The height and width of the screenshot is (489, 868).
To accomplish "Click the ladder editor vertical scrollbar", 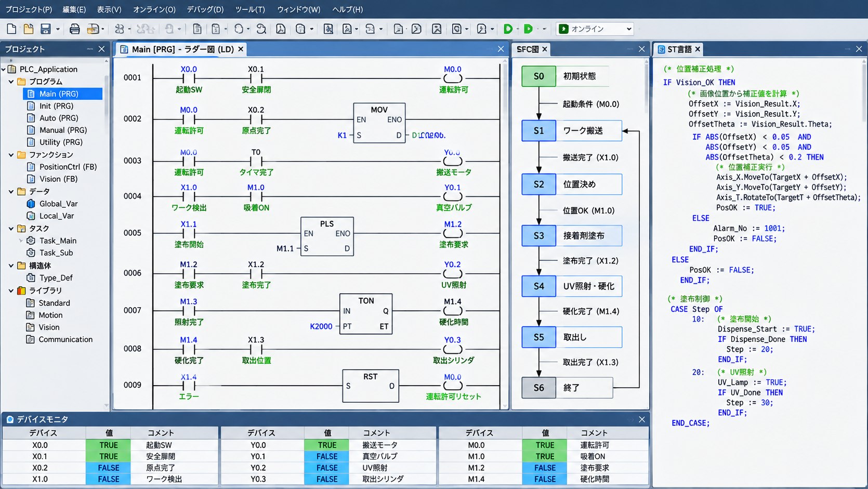I will pos(505,234).
